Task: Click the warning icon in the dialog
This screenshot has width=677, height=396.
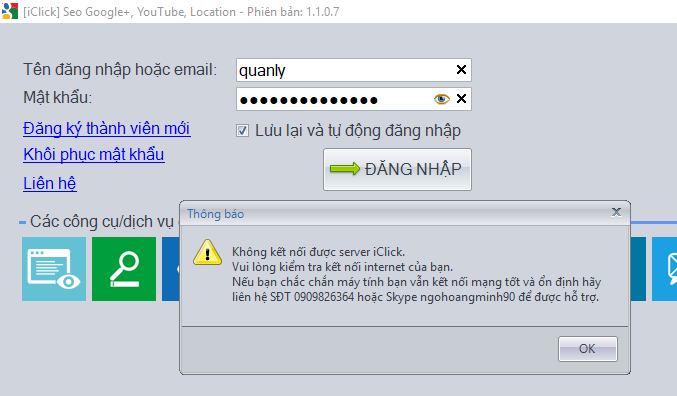Action: 208,253
